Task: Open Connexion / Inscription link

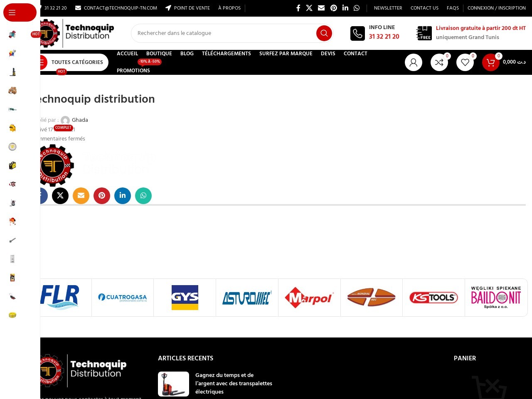Action: pyautogui.click(x=497, y=8)
